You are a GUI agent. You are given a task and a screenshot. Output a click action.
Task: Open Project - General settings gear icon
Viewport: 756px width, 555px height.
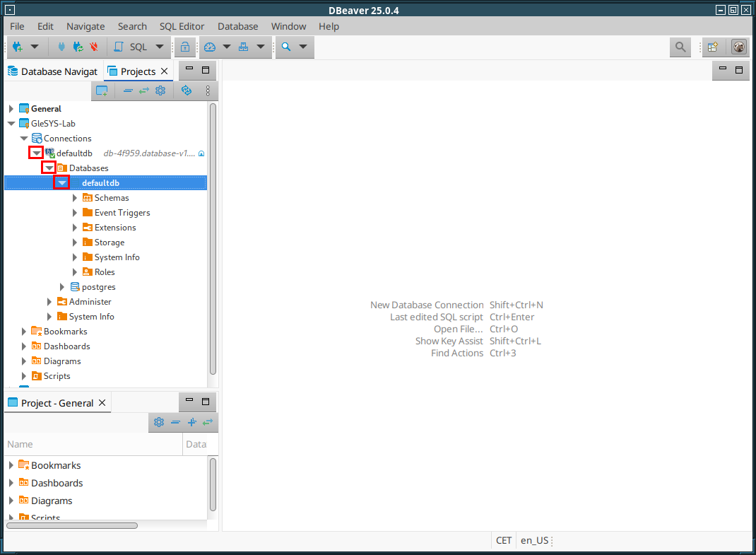(159, 423)
